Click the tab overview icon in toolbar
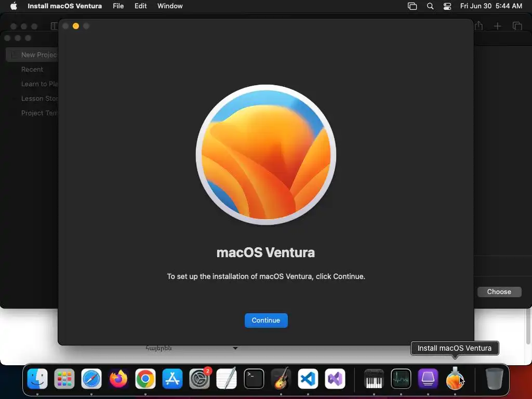The image size is (532, 399). click(x=517, y=26)
